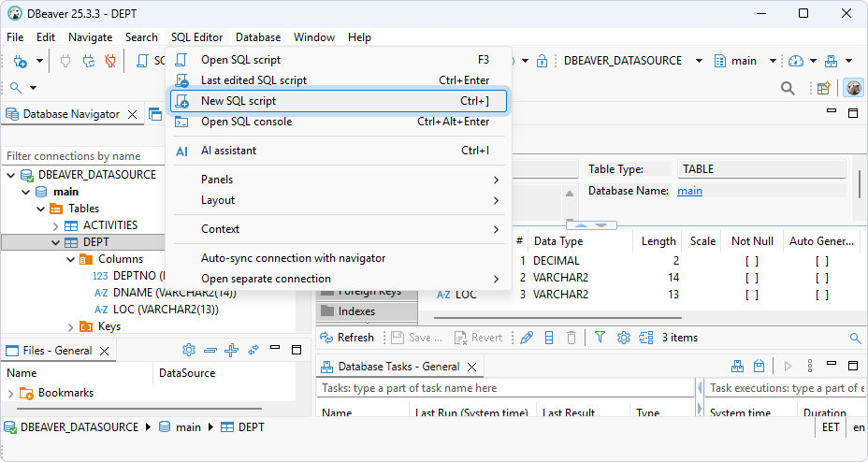
Task: Open the main schema dropdown in the toolbar
Action: click(773, 61)
